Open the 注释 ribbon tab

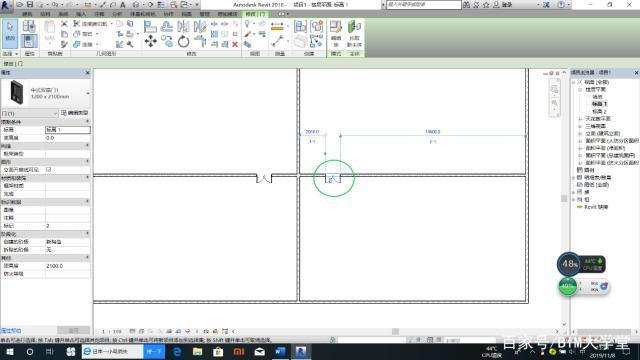click(x=99, y=14)
